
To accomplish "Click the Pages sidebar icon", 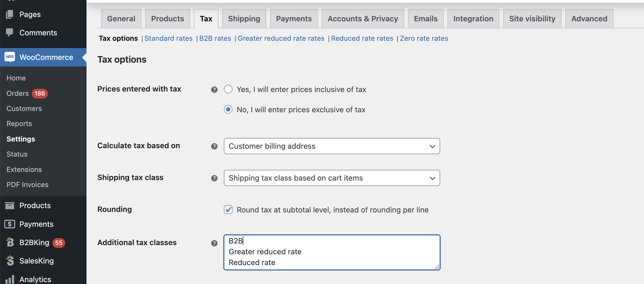I will pos(10,14).
